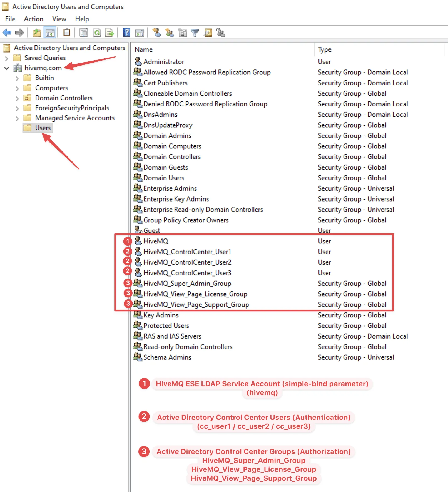448x492 pixels.
Task: Select Managed Service Accounts in the tree
Action: (x=75, y=118)
